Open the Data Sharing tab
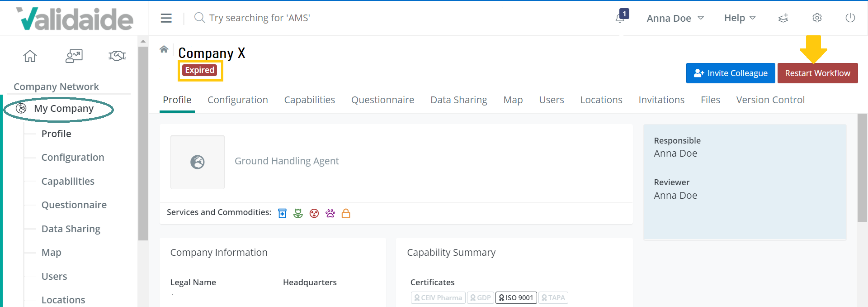 (459, 100)
